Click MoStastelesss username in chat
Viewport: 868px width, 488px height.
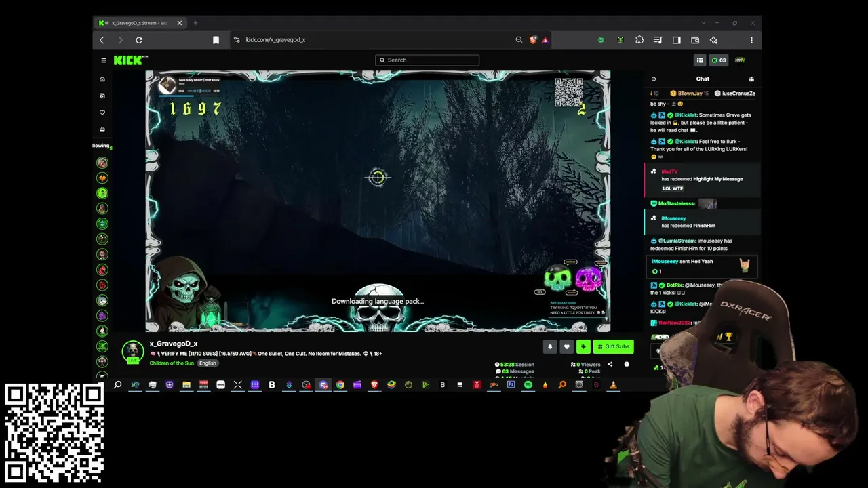pos(677,203)
